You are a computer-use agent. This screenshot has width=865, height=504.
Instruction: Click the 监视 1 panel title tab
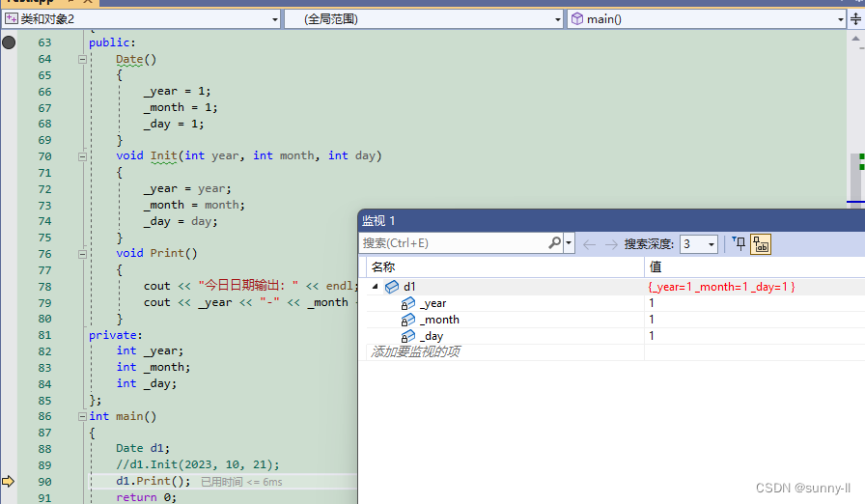[x=378, y=221]
